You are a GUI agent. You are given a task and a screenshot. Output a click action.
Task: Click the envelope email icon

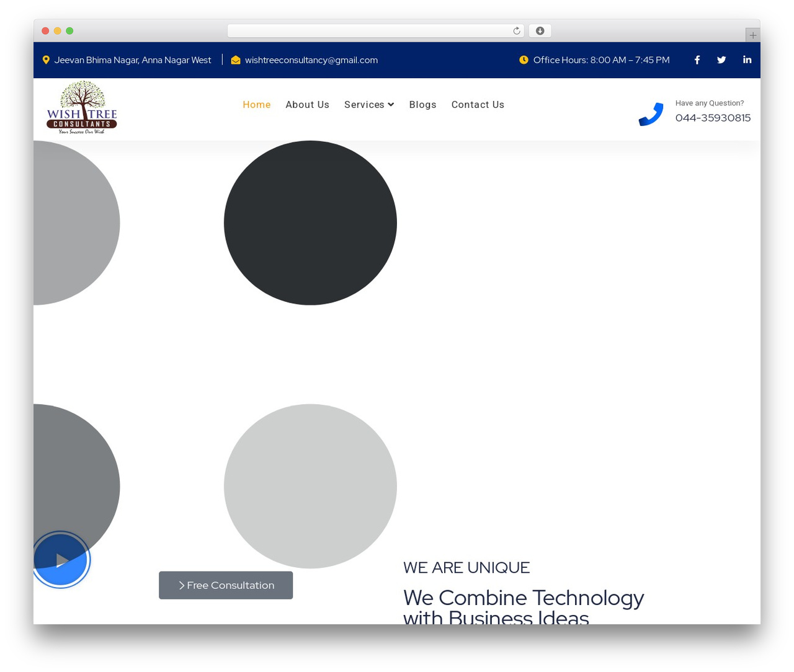point(236,60)
